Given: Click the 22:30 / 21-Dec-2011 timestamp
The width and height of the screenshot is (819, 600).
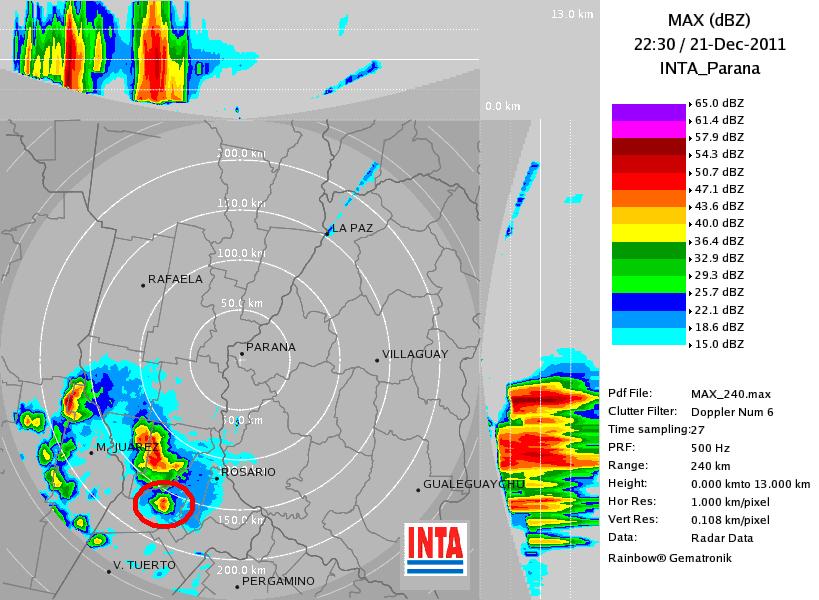Looking at the screenshot, I should [709, 44].
